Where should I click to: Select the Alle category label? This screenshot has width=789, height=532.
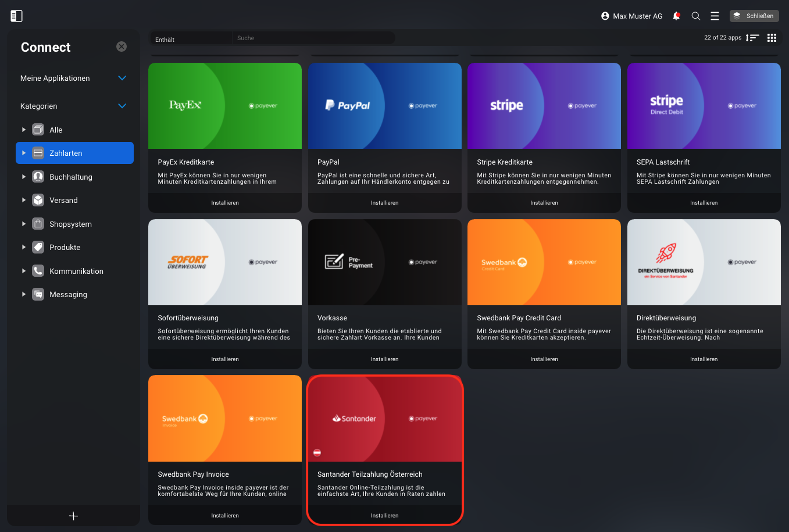56,130
